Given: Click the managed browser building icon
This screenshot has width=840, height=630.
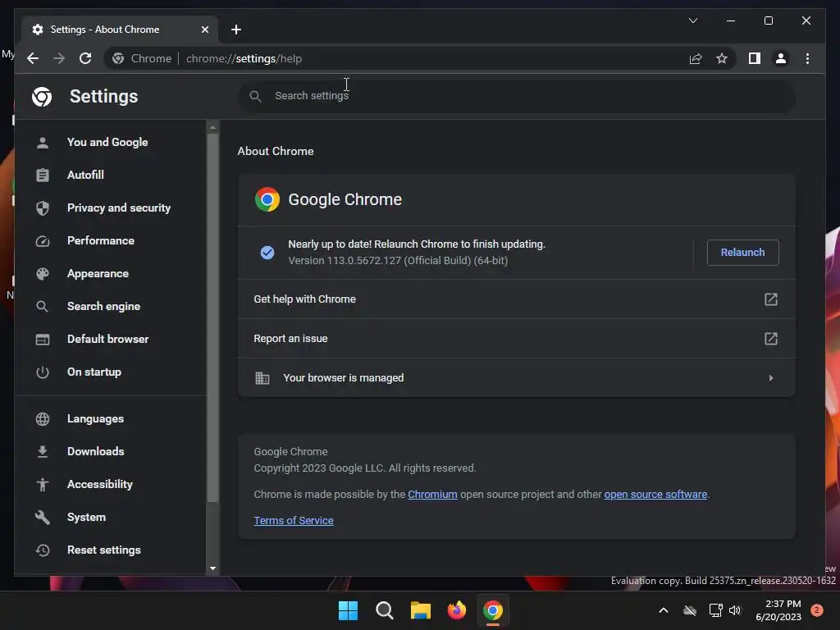Looking at the screenshot, I should tap(262, 378).
